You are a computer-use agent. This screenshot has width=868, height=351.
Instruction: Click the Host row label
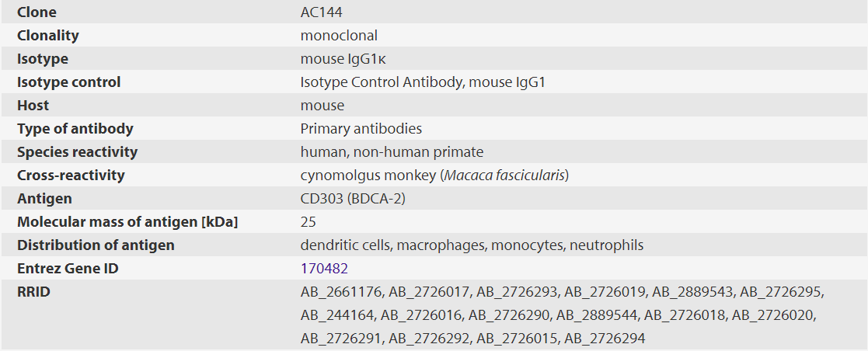pyautogui.click(x=33, y=106)
